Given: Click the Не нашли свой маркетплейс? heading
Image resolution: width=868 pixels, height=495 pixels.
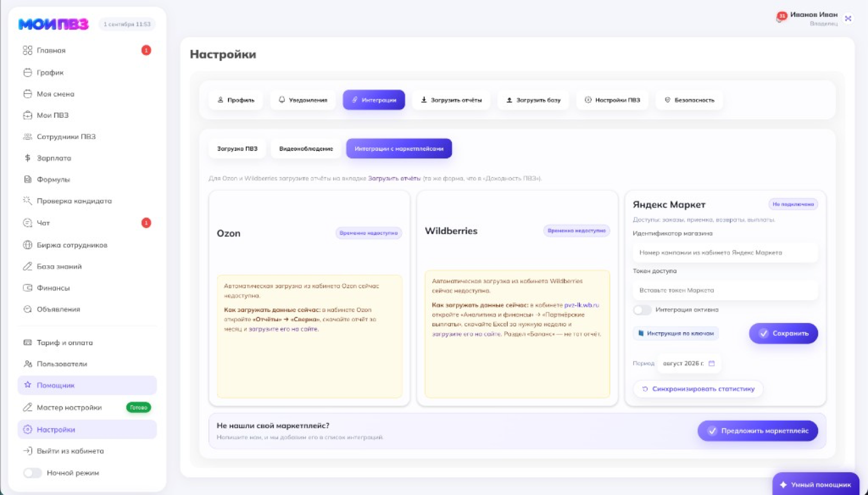Looking at the screenshot, I should coord(273,426).
